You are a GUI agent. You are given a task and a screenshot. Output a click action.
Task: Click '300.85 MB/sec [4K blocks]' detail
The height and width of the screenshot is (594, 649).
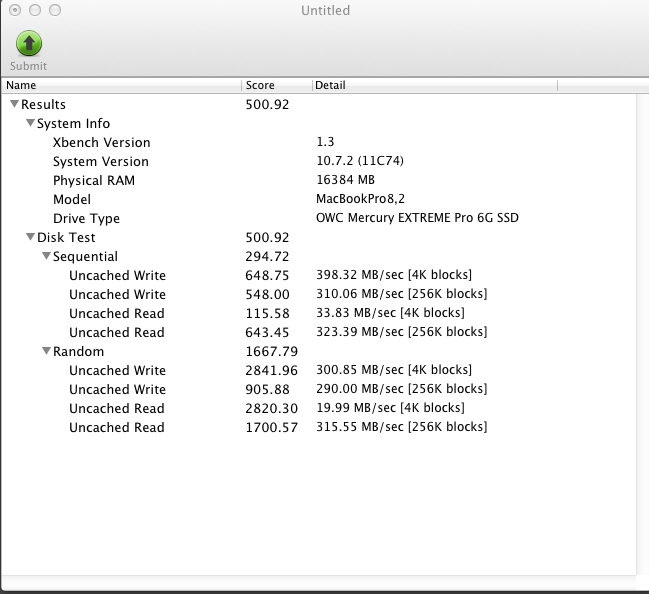pyautogui.click(x=394, y=370)
